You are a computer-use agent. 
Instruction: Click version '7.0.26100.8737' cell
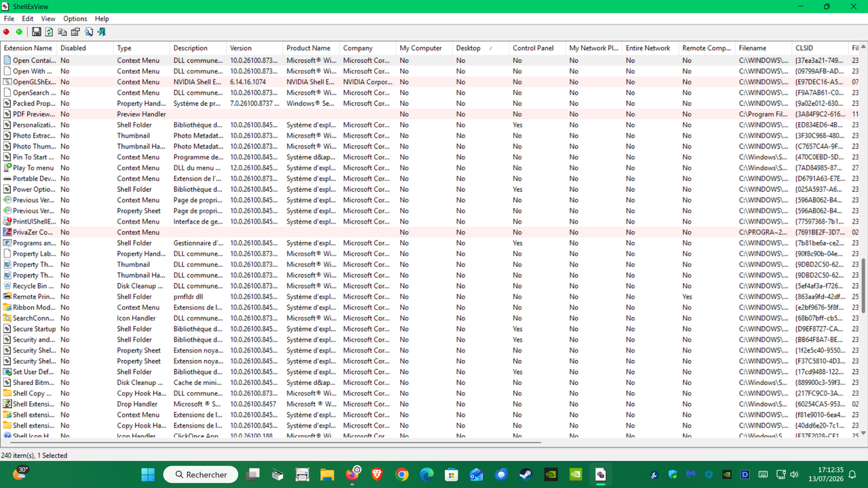click(x=254, y=103)
